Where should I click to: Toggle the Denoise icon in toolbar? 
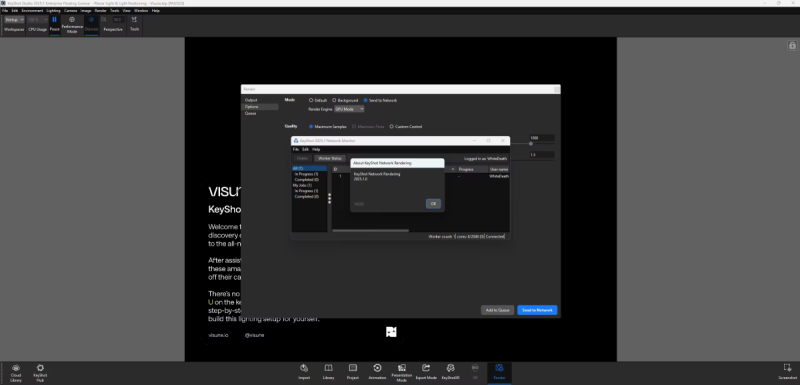pyautogui.click(x=91, y=19)
